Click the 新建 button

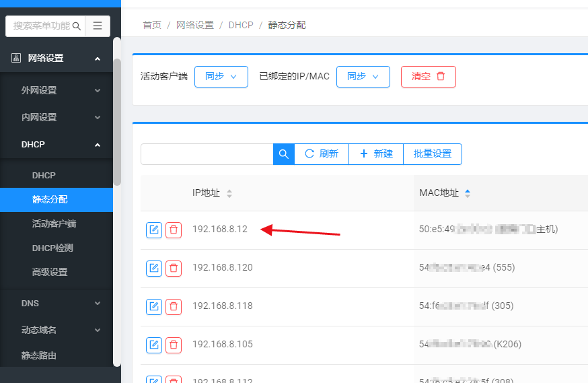click(x=376, y=154)
